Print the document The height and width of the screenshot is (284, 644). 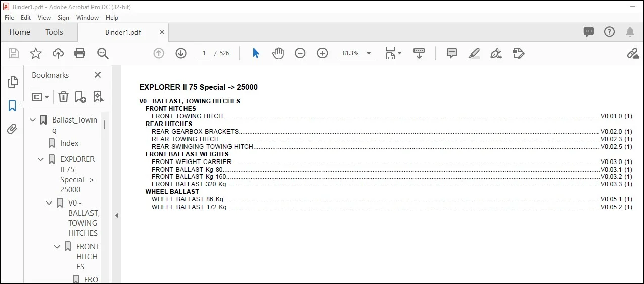click(80, 53)
